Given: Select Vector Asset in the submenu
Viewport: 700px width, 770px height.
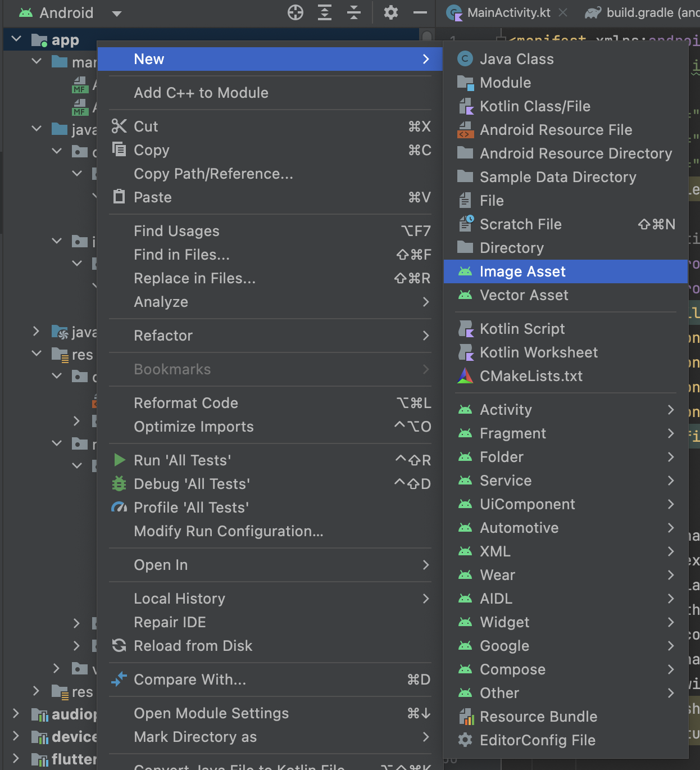Looking at the screenshot, I should coord(566,295).
